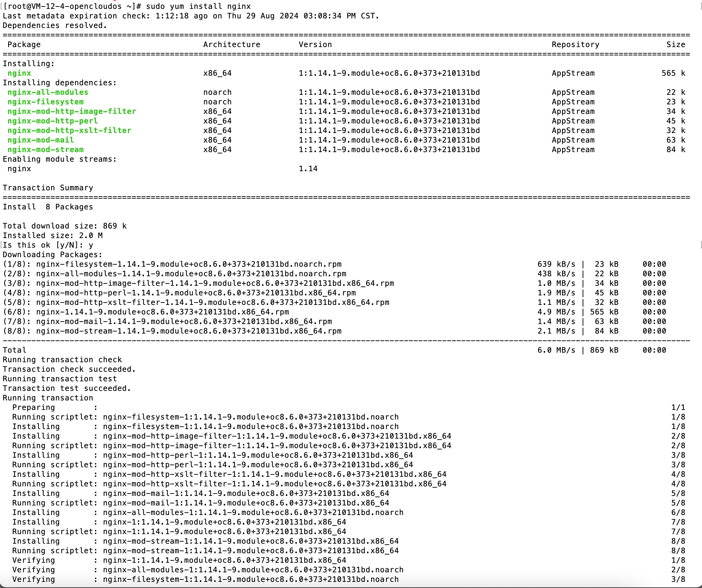This screenshot has width=702, height=588.
Task: Click 'Transaction check succeeded.' line
Action: pos(69,369)
